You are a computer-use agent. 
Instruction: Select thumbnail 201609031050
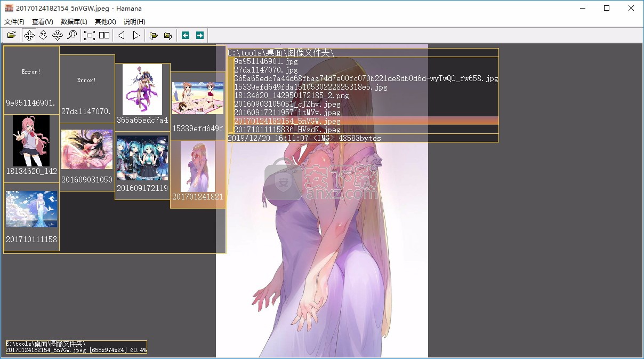(x=87, y=157)
